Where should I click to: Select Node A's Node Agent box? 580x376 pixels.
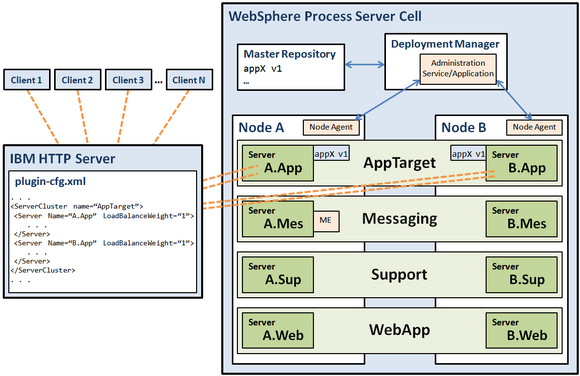click(331, 127)
